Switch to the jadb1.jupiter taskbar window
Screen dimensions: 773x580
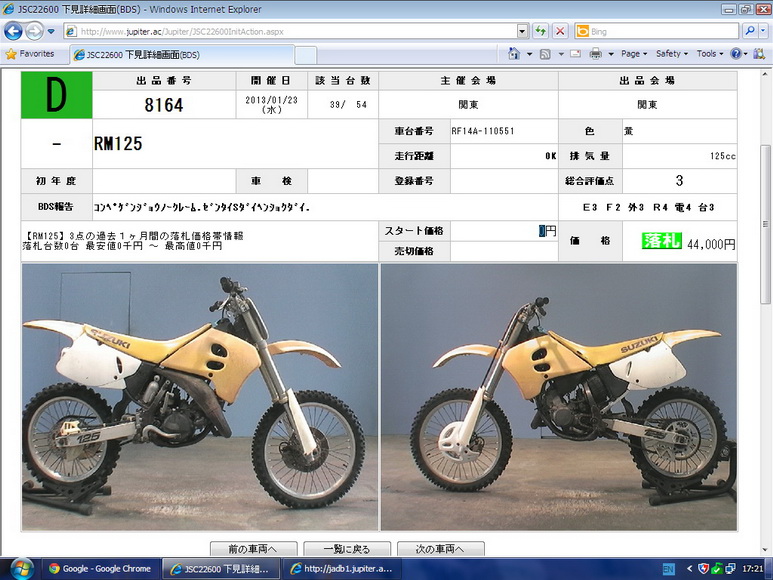(x=342, y=569)
